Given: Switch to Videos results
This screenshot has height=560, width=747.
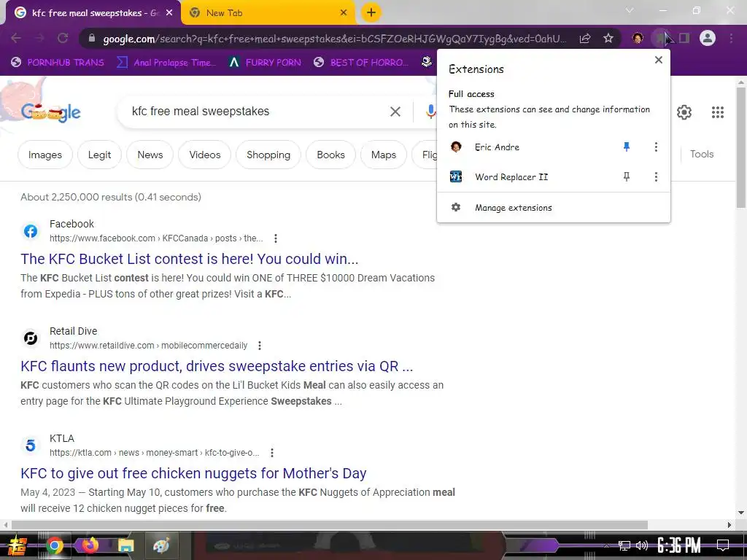Looking at the screenshot, I should 205,155.
